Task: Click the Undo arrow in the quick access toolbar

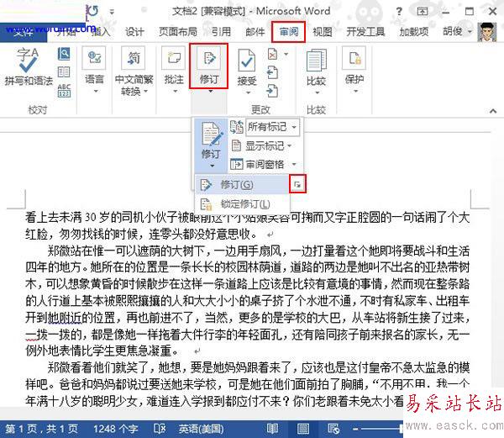Action: [92, 11]
